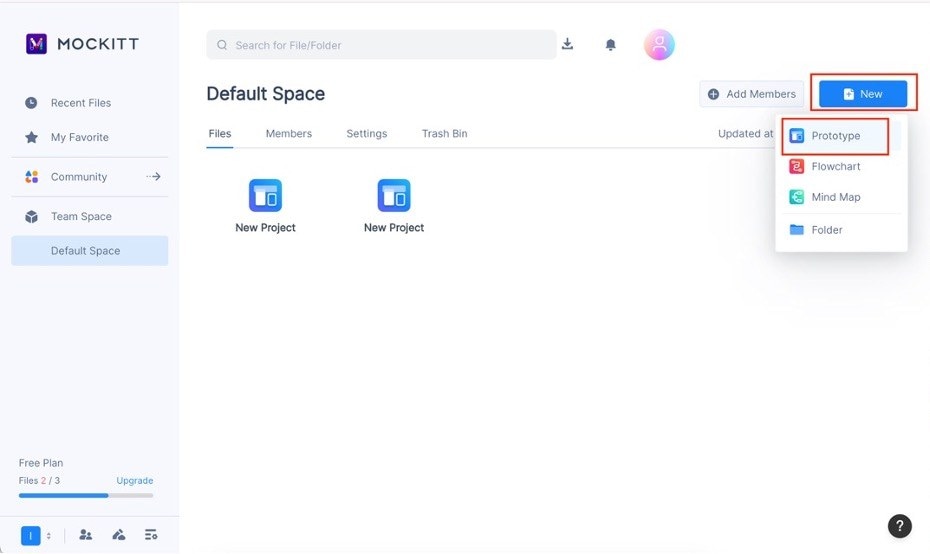
Task: Expand the workspace switcher arrows
Action: [x=49, y=535]
